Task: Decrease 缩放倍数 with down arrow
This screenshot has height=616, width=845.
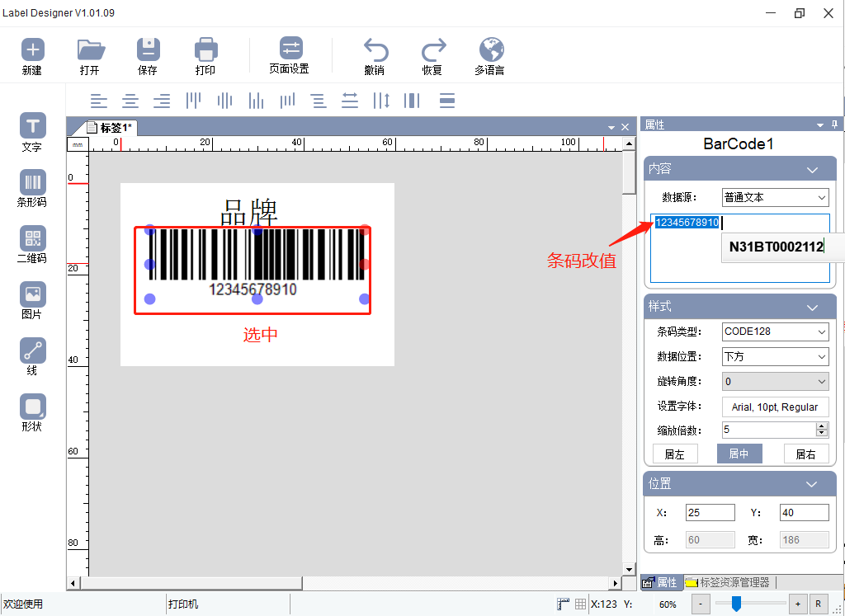Action: (x=822, y=433)
